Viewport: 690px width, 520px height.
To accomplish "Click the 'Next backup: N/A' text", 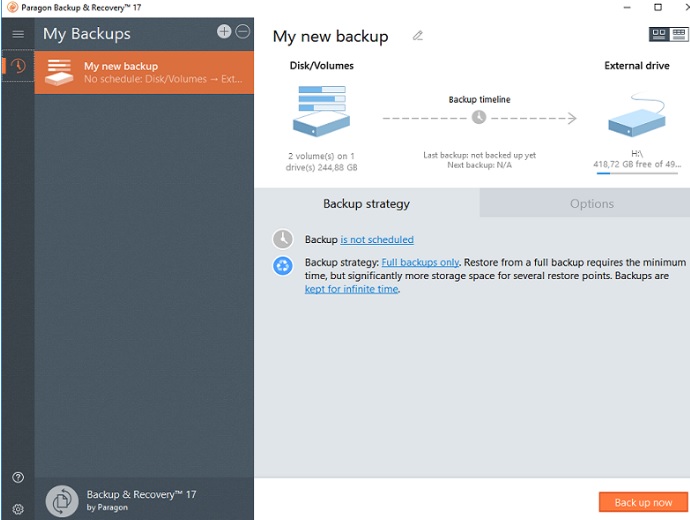I will coord(479,165).
